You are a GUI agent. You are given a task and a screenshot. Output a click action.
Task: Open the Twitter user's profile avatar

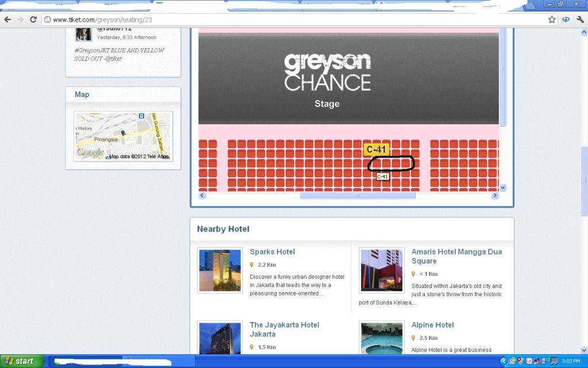(83, 34)
